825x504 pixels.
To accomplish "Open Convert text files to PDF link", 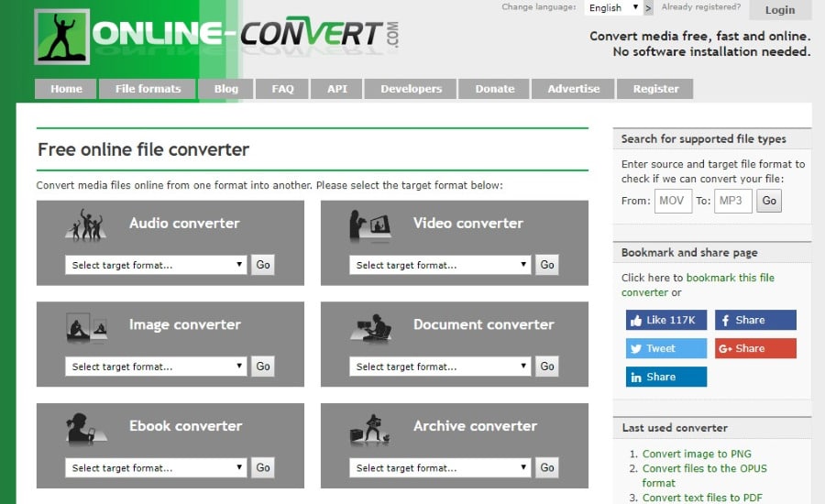I will pos(702,498).
